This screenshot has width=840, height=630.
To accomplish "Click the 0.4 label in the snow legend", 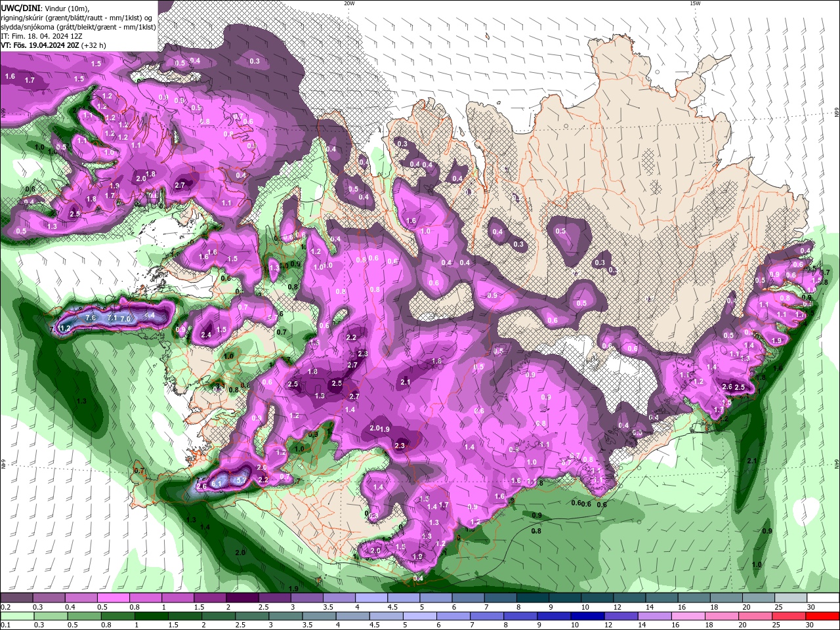I will pyautogui.click(x=70, y=607).
